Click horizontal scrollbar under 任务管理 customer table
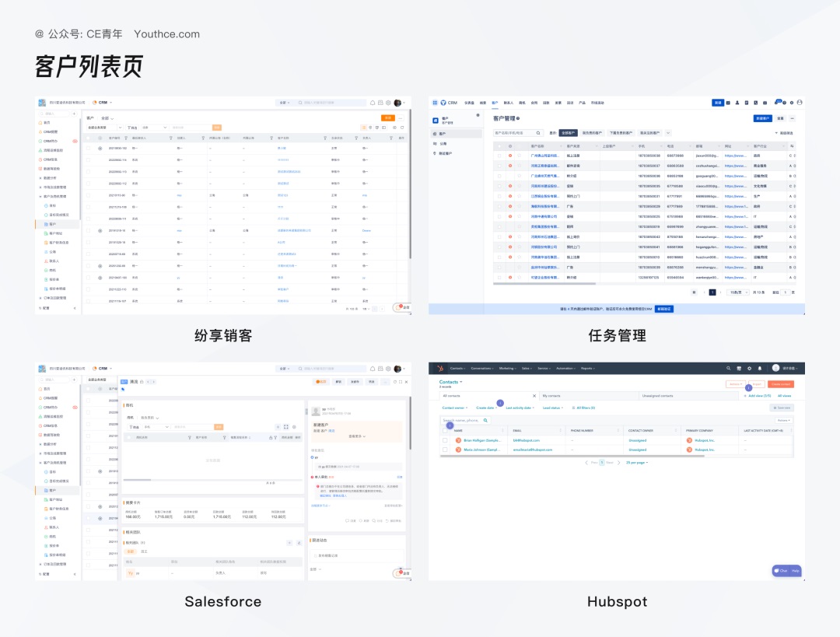 tap(544, 283)
